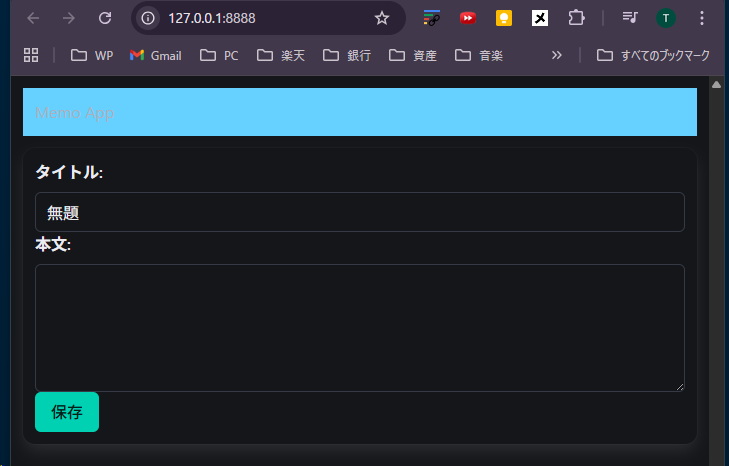The width and height of the screenshot is (729, 466).
Task: Open the Gmail bookmark
Action: pos(156,55)
